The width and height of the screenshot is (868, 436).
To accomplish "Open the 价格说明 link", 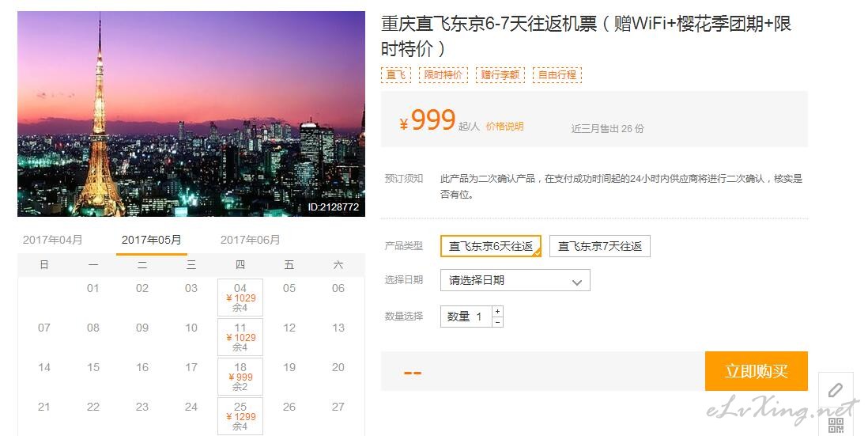I will point(504,127).
